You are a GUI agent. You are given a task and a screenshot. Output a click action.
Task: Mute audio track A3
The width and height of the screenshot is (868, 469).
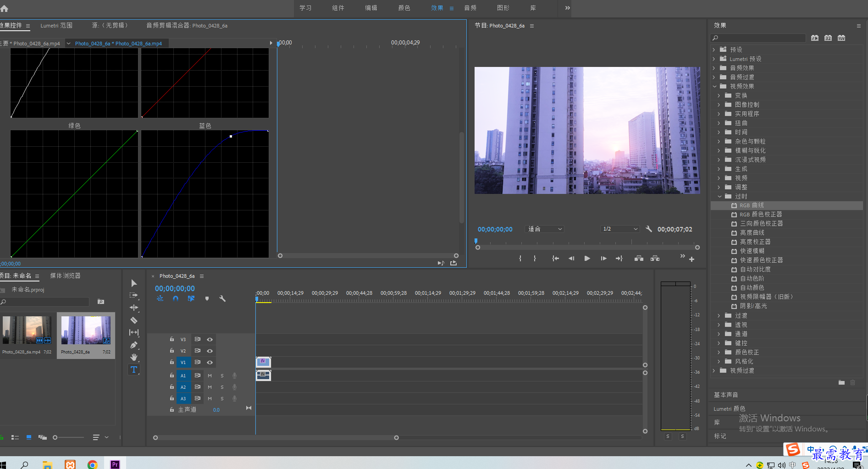tap(210, 398)
